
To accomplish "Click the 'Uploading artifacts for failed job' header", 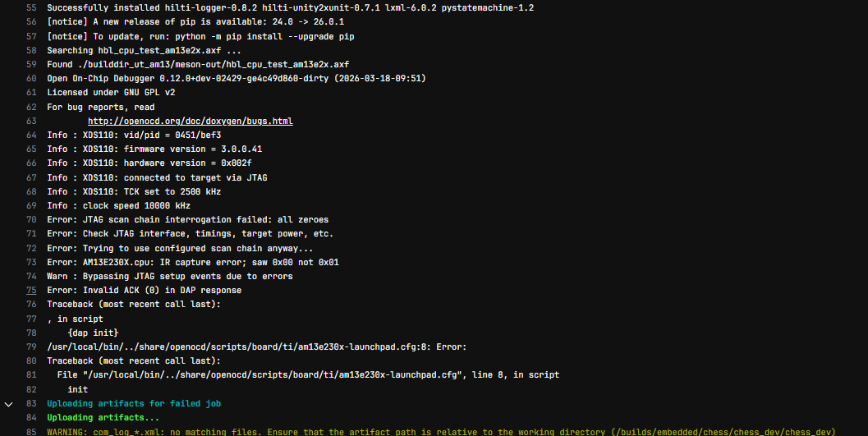I will (134, 403).
